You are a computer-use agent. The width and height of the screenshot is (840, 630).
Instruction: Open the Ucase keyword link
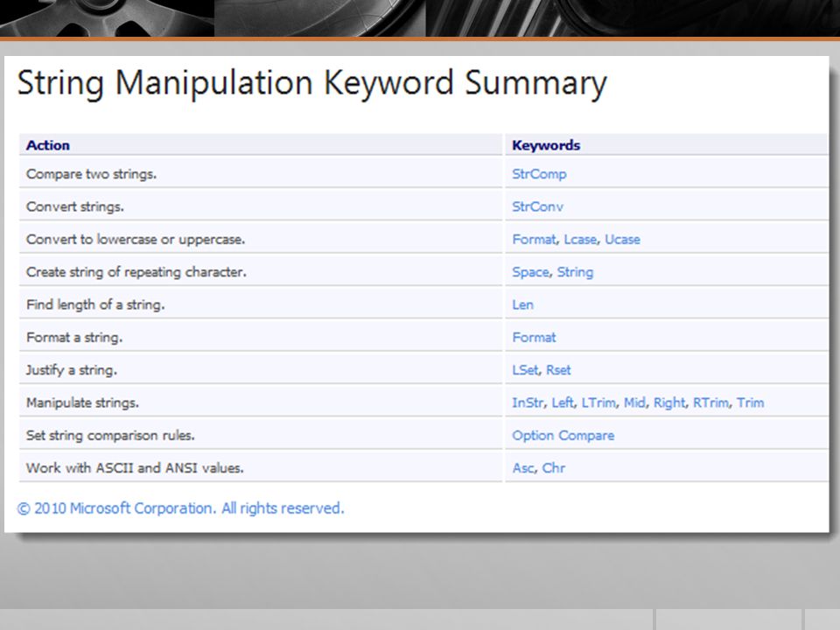622,240
